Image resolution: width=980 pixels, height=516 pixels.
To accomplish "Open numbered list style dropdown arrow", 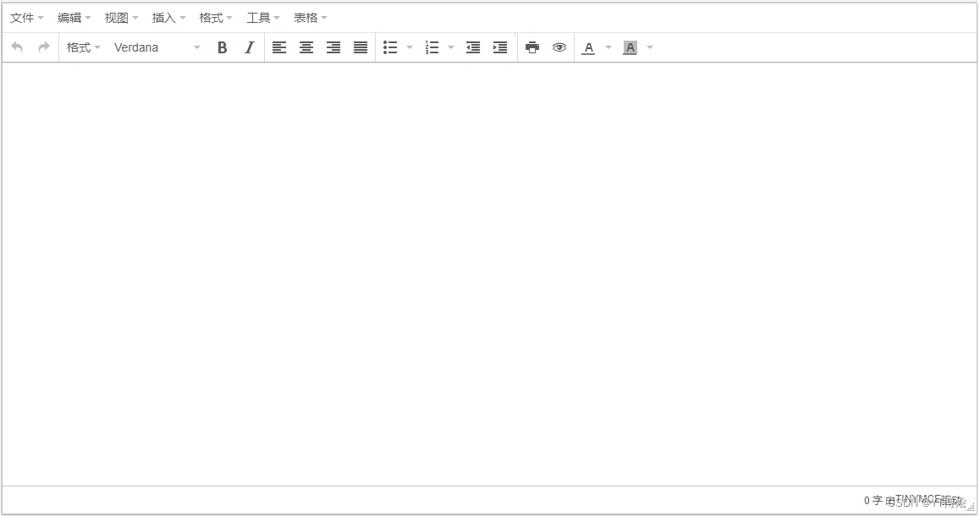I will 450,47.
